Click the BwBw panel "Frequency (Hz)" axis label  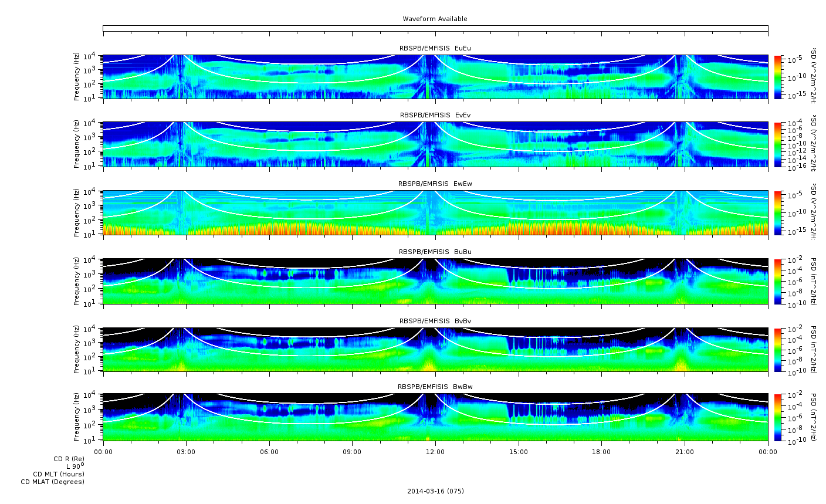point(77,417)
